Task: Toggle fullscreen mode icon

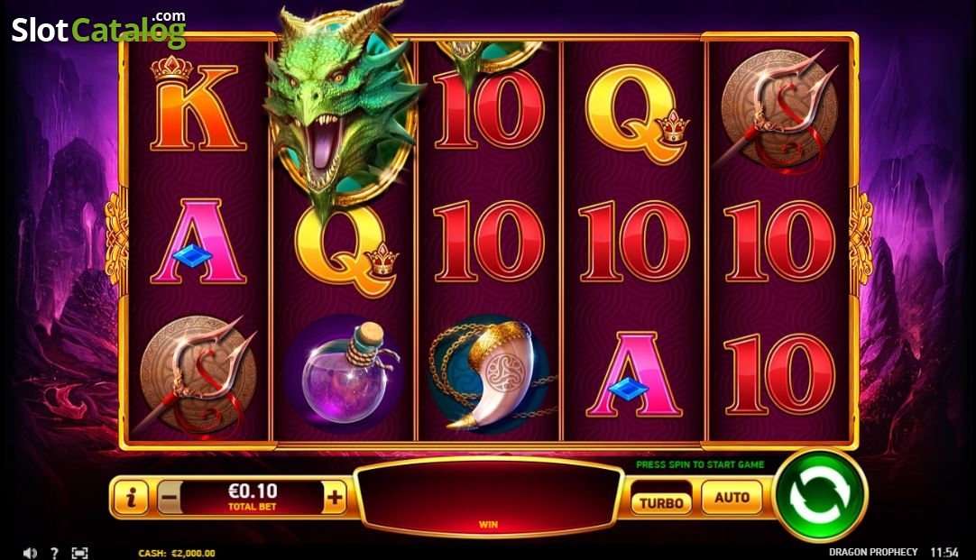Action: pos(79,553)
